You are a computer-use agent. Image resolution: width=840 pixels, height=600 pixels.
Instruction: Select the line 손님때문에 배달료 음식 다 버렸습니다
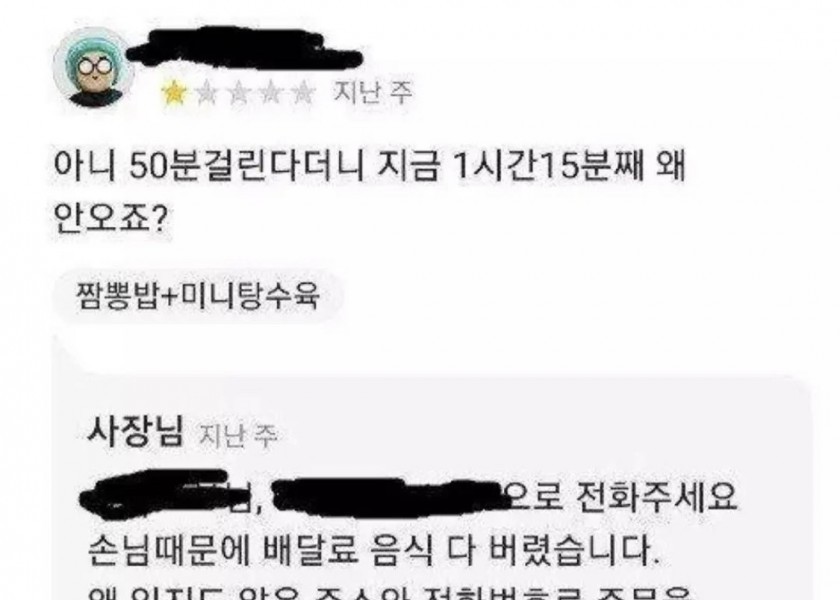[373, 550]
